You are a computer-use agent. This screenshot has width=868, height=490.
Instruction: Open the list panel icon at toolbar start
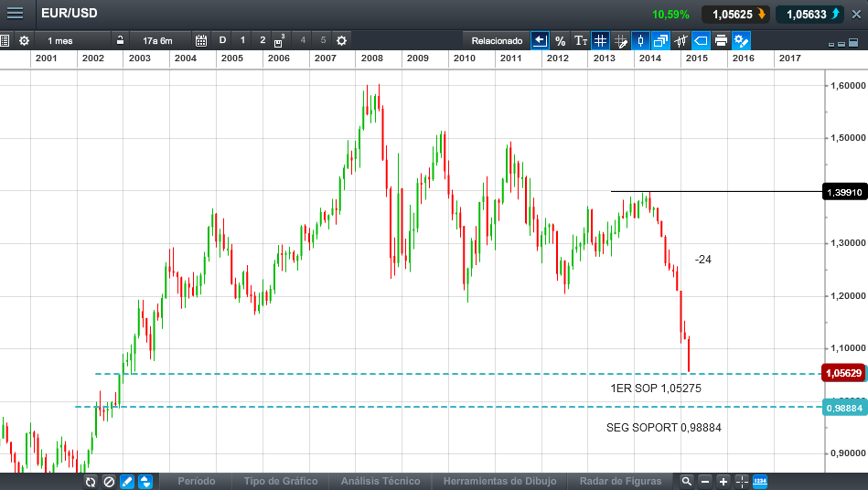[5, 40]
